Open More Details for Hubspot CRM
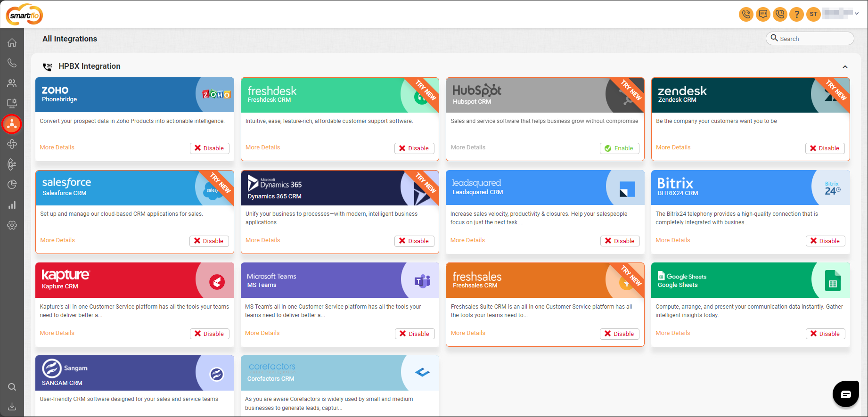868x417 pixels. point(468,147)
